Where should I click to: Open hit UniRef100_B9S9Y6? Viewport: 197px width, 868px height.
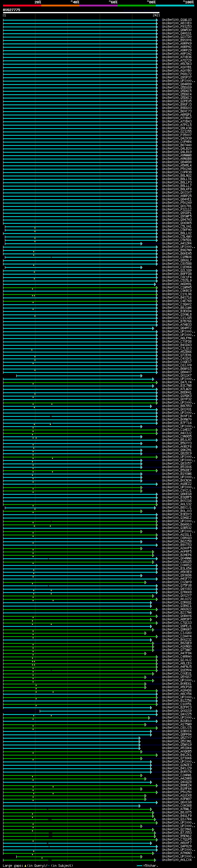pos(177,40)
